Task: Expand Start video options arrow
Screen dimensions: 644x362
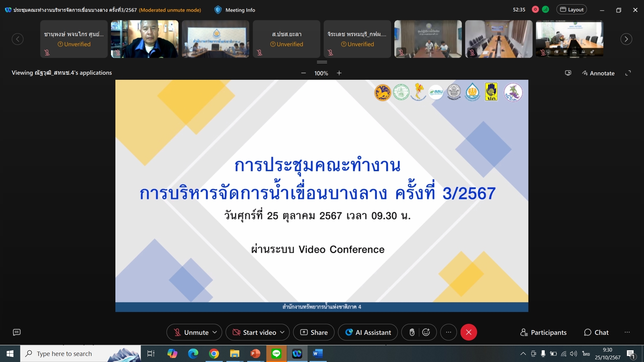Action: [x=282, y=332]
